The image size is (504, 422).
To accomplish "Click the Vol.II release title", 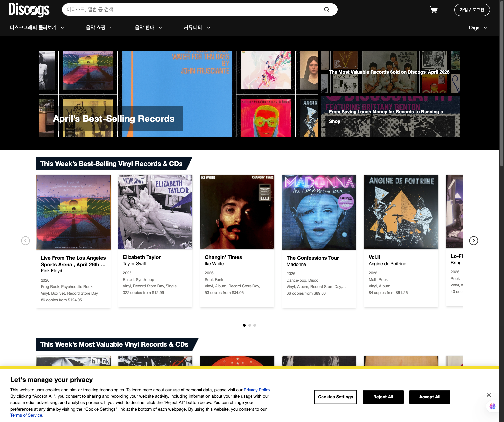I will tap(374, 257).
